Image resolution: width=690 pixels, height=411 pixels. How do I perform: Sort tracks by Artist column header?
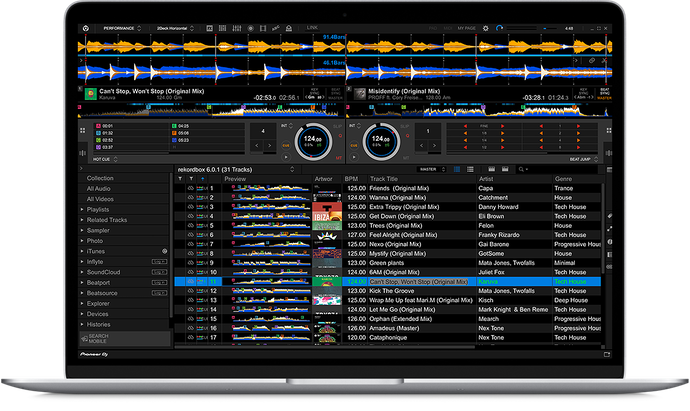coord(486,179)
